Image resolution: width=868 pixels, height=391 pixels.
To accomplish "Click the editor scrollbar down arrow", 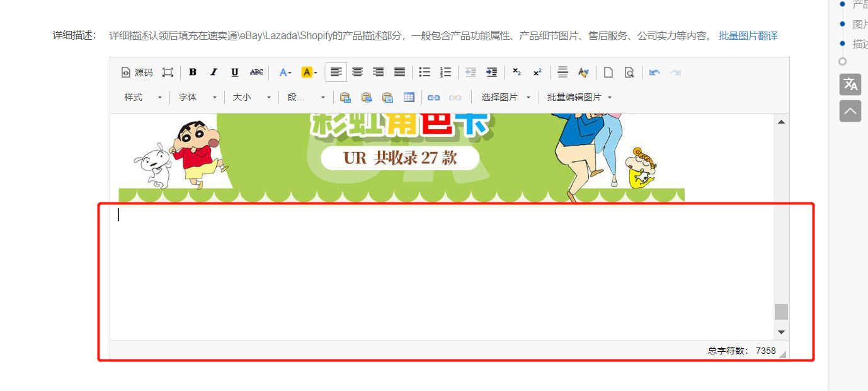I will (781, 332).
